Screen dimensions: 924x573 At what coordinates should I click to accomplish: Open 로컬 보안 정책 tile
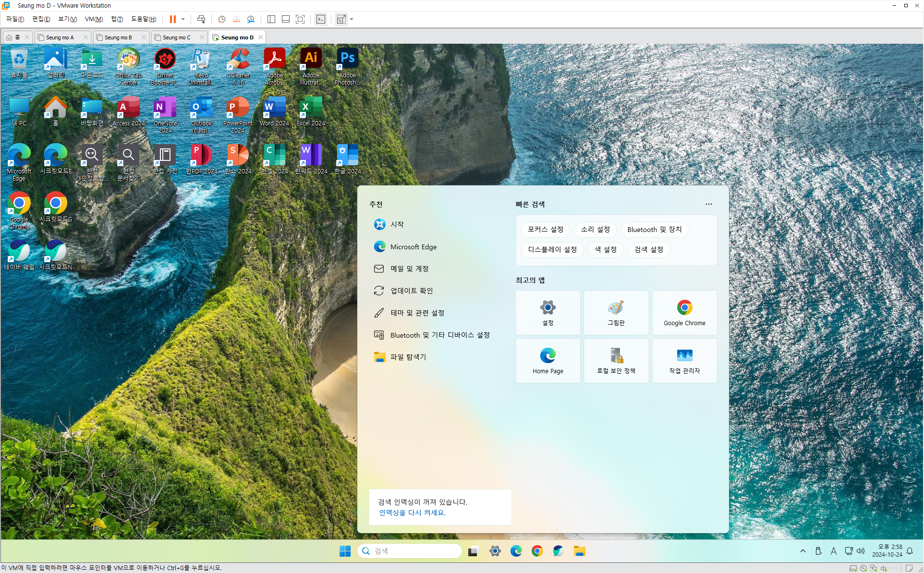pyautogui.click(x=616, y=361)
